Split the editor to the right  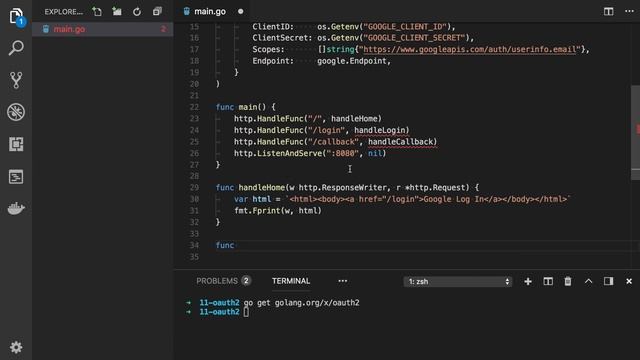608,11
